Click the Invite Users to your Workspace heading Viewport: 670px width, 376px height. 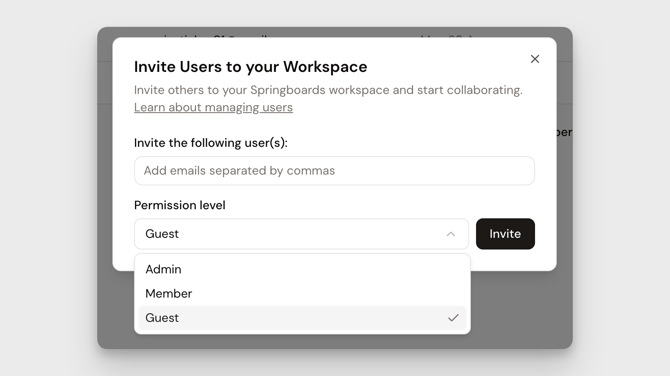click(250, 67)
